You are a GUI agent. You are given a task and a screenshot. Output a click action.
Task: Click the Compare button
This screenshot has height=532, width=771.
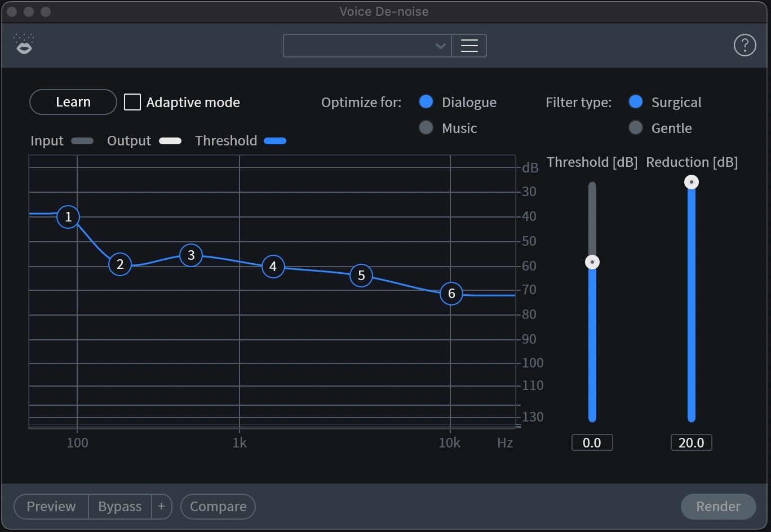[218, 507]
